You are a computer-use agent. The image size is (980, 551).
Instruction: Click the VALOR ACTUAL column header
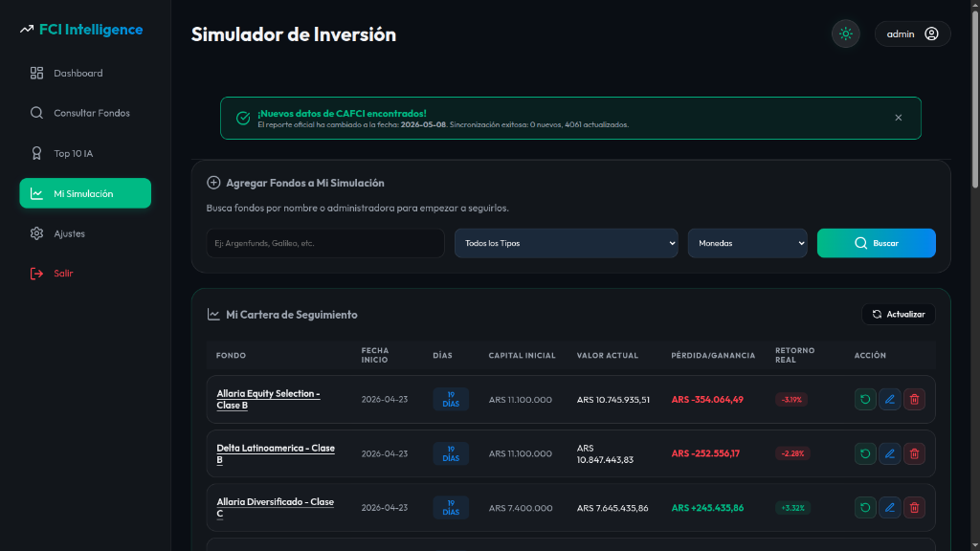pyautogui.click(x=608, y=356)
